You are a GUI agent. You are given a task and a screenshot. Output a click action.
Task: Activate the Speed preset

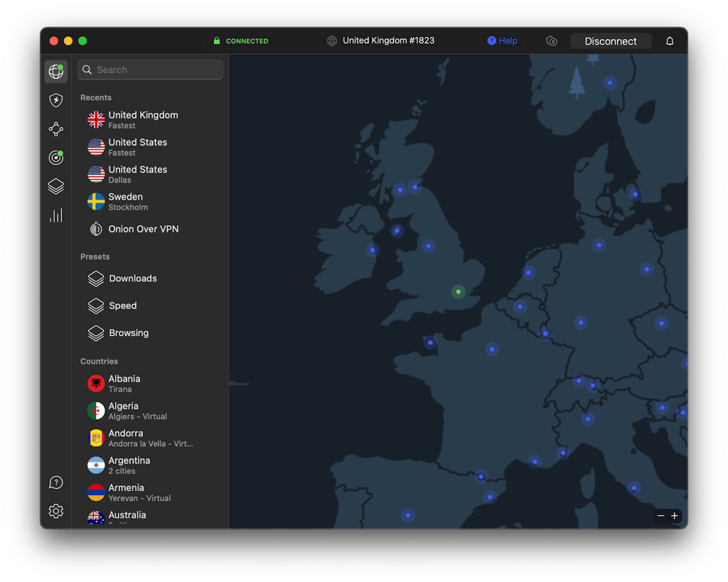151,306
